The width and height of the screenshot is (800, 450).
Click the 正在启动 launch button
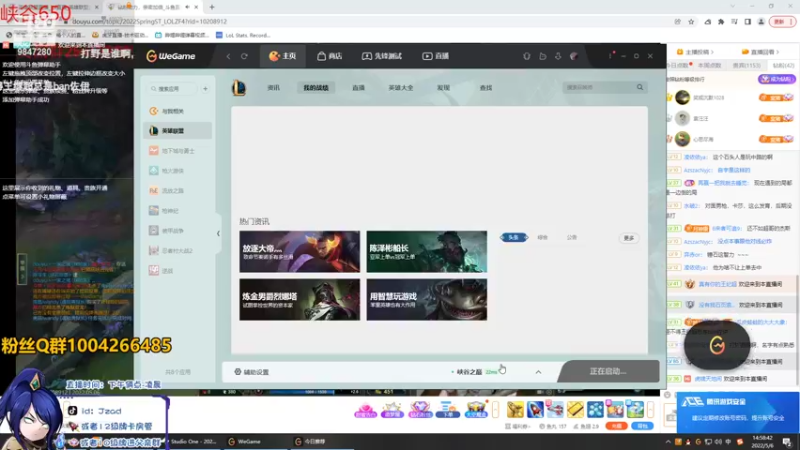click(608, 371)
